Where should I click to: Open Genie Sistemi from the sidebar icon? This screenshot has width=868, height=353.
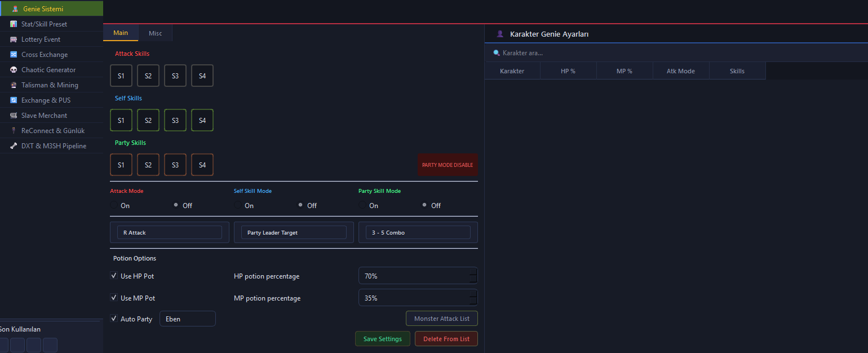15,9
